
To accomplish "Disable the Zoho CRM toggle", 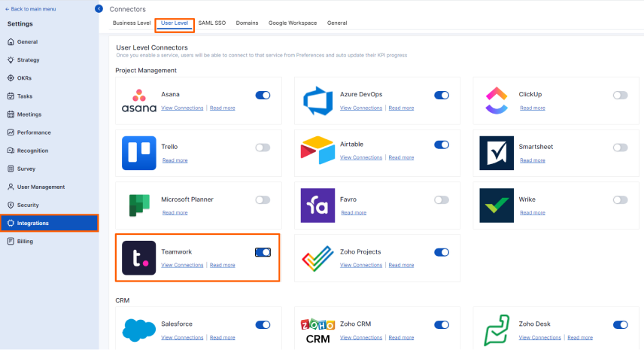I will pos(442,324).
